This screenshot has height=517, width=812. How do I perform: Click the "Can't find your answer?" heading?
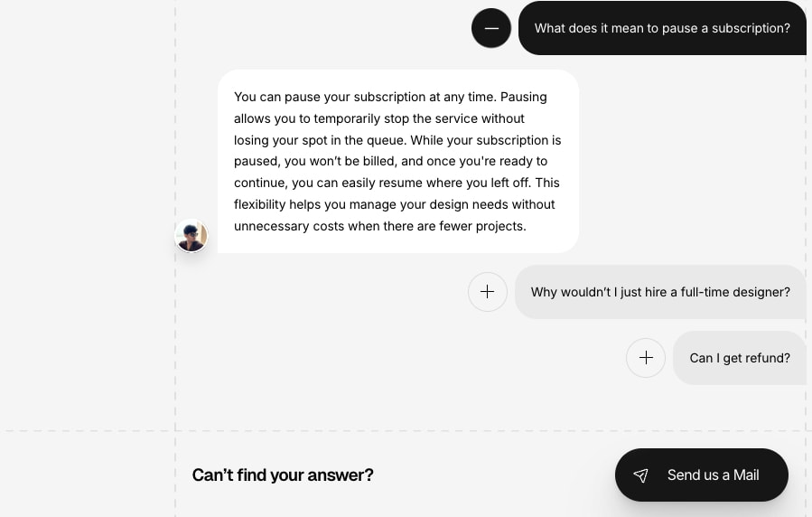pos(283,475)
